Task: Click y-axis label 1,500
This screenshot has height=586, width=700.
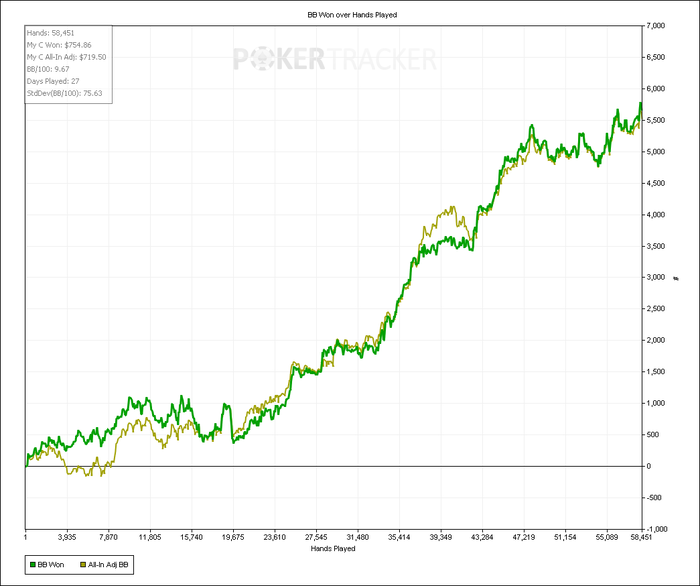Action: coord(656,372)
